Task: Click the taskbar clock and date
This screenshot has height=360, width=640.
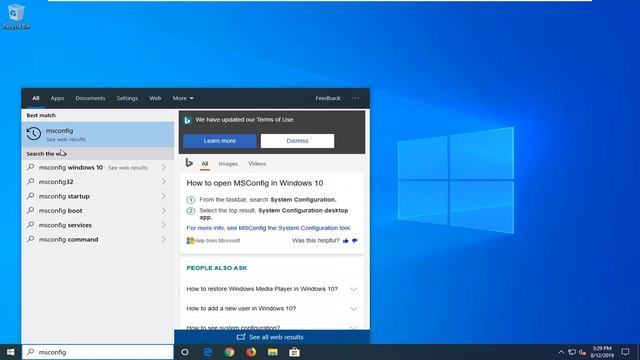Action: [602, 352]
